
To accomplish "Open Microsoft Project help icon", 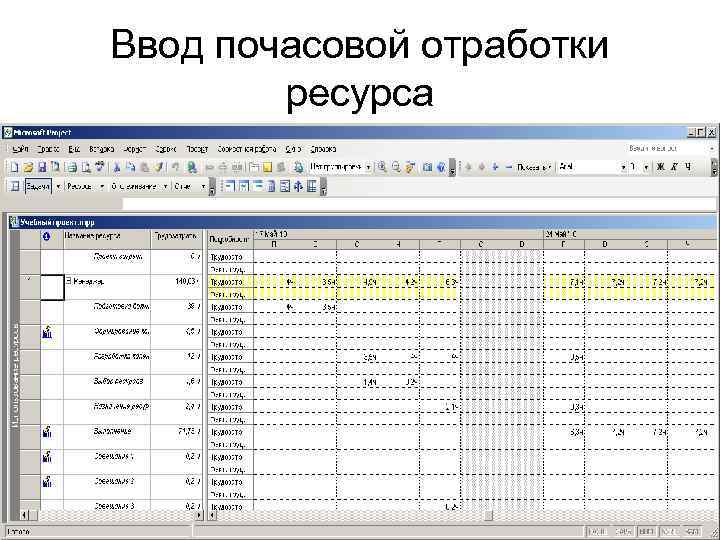I will [441, 167].
